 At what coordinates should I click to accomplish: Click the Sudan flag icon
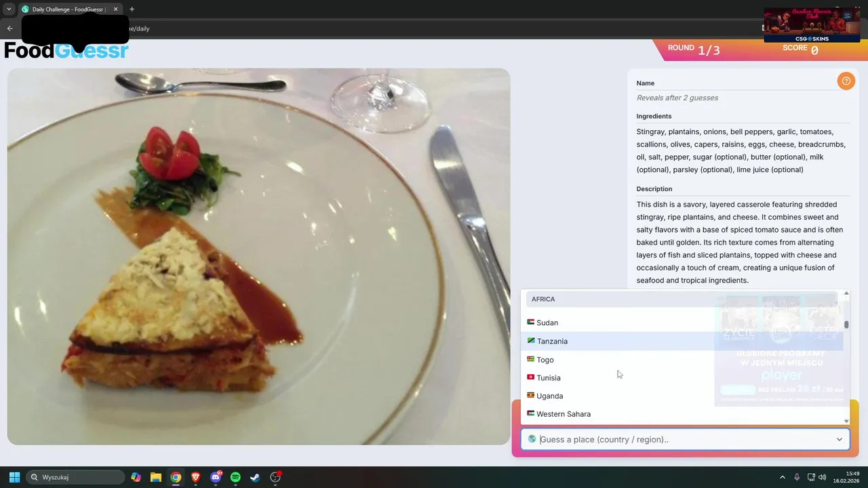pyautogui.click(x=531, y=322)
